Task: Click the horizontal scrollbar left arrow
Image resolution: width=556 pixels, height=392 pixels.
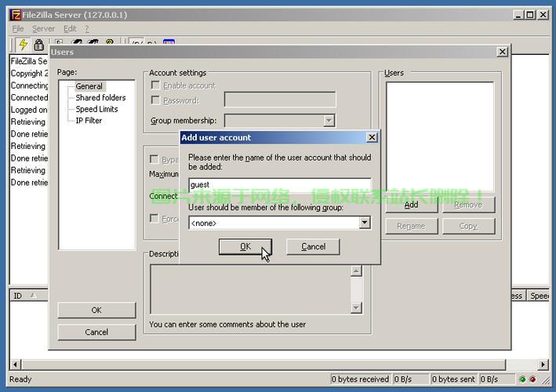Action: point(15,365)
